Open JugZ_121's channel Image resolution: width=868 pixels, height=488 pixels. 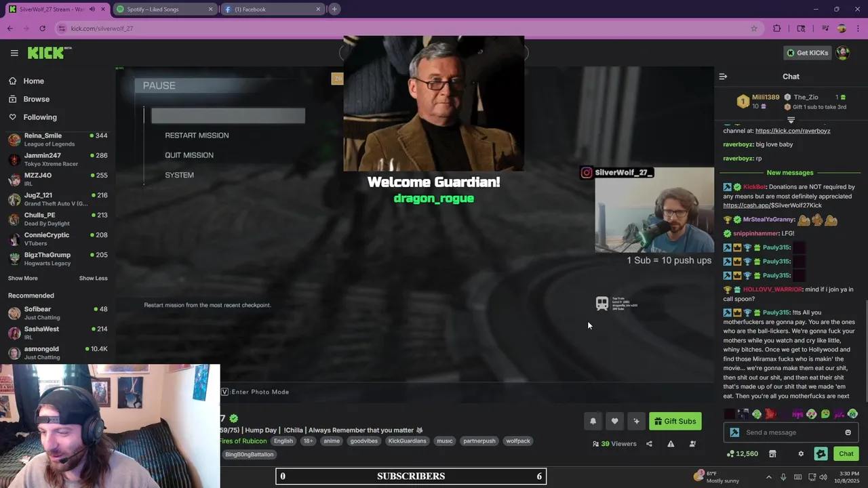(58, 199)
